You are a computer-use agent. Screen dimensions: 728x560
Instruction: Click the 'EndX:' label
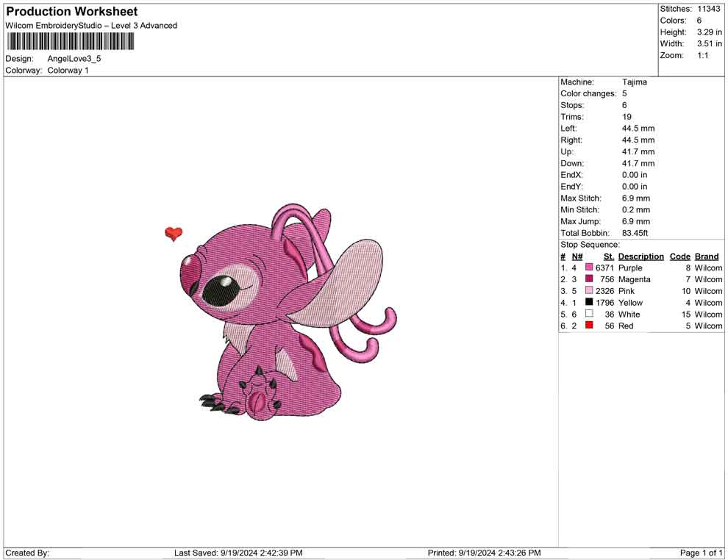click(x=571, y=174)
